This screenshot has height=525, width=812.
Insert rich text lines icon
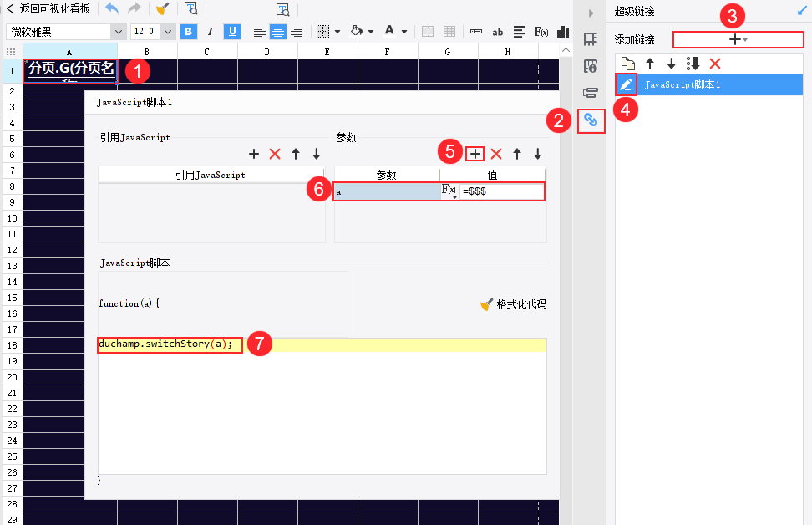coord(520,32)
